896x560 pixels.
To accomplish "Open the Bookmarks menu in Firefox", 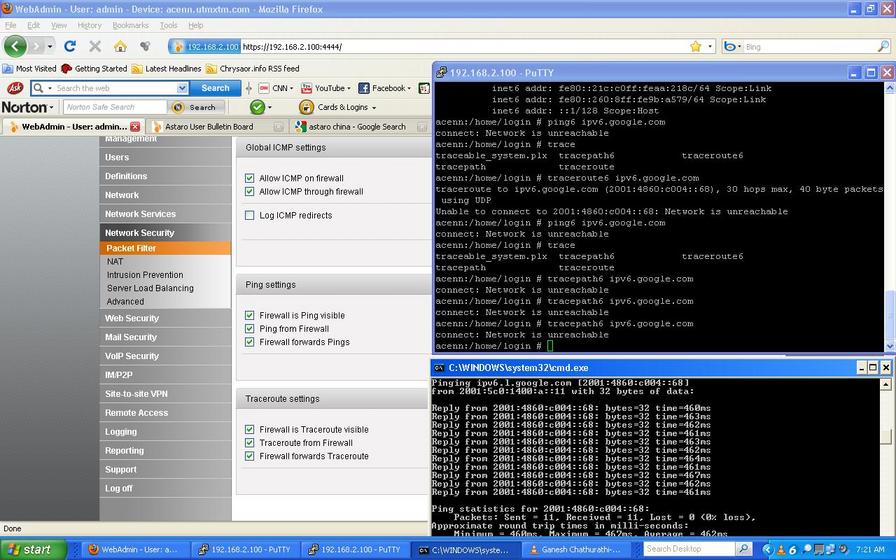I will tap(130, 25).
